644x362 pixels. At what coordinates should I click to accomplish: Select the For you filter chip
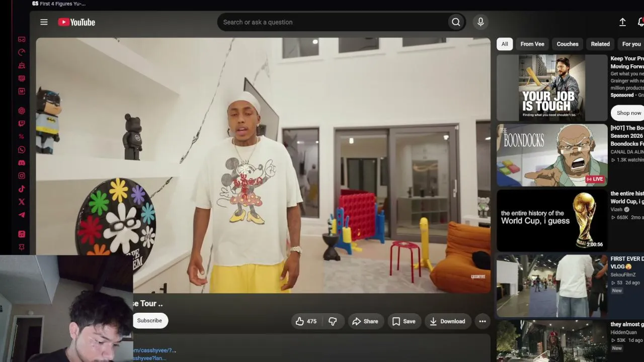(631, 44)
